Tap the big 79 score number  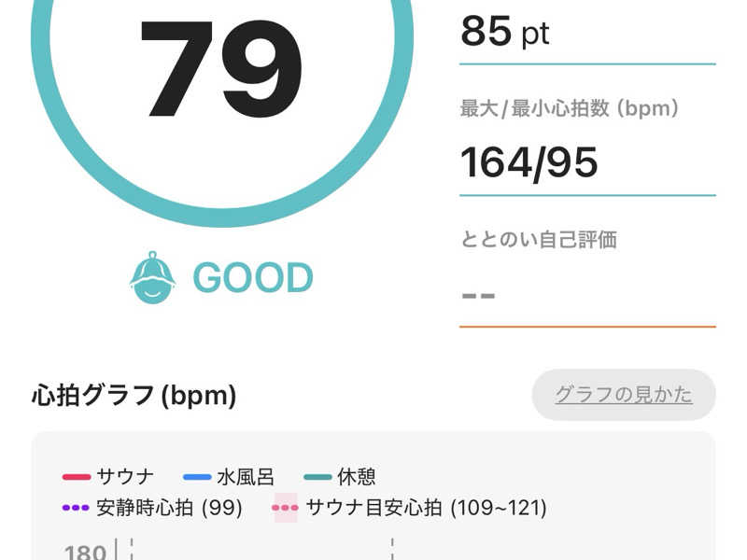pyautogui.click(x=221, y=67)
